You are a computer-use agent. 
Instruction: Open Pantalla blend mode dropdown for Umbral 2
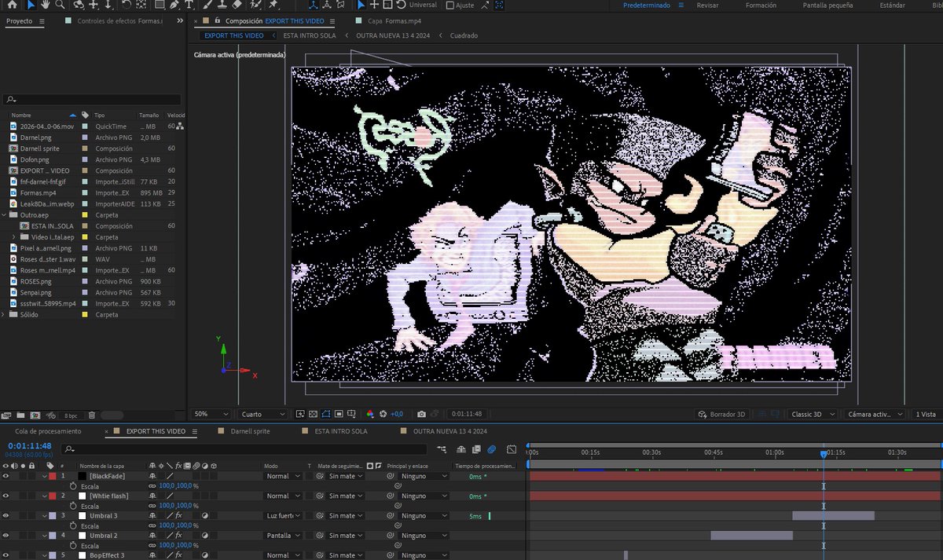pos(283,536)
